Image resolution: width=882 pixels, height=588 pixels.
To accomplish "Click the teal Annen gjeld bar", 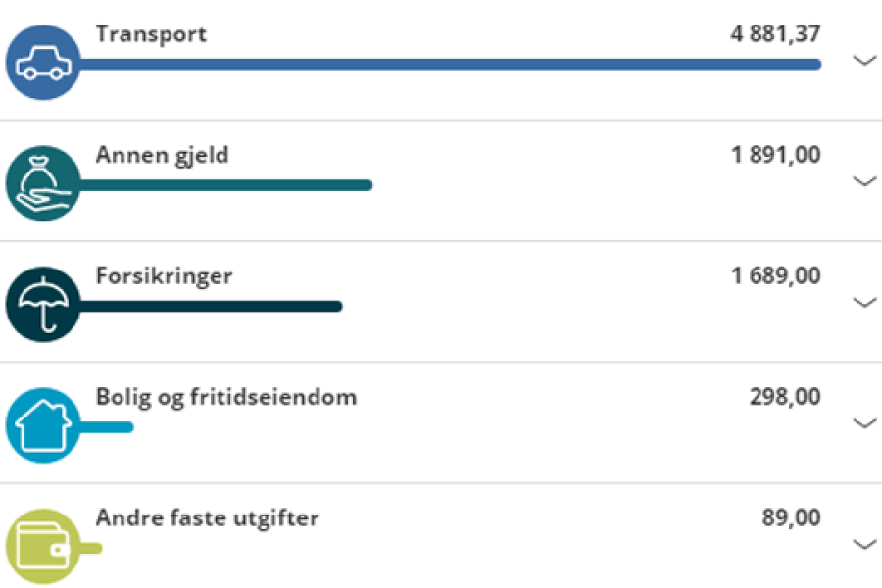I will [225, 185].
